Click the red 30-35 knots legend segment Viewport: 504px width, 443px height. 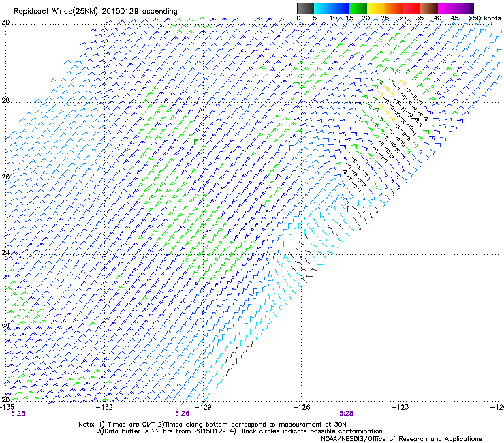pyautogui.click(x=411, y=8)
